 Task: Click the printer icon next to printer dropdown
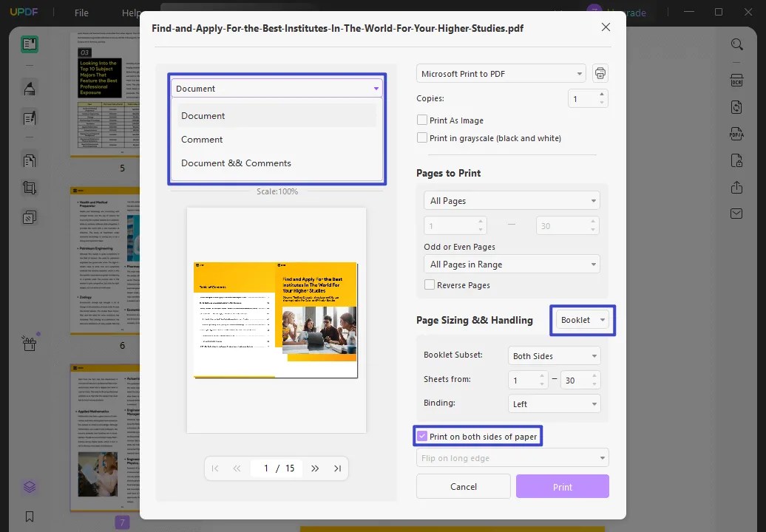[600, 72]
